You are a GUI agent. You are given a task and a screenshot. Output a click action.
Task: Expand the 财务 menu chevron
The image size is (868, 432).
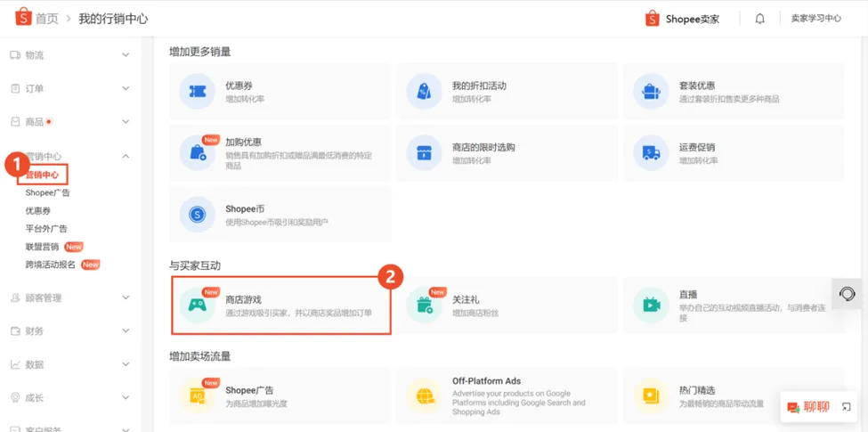coord(126,331)
